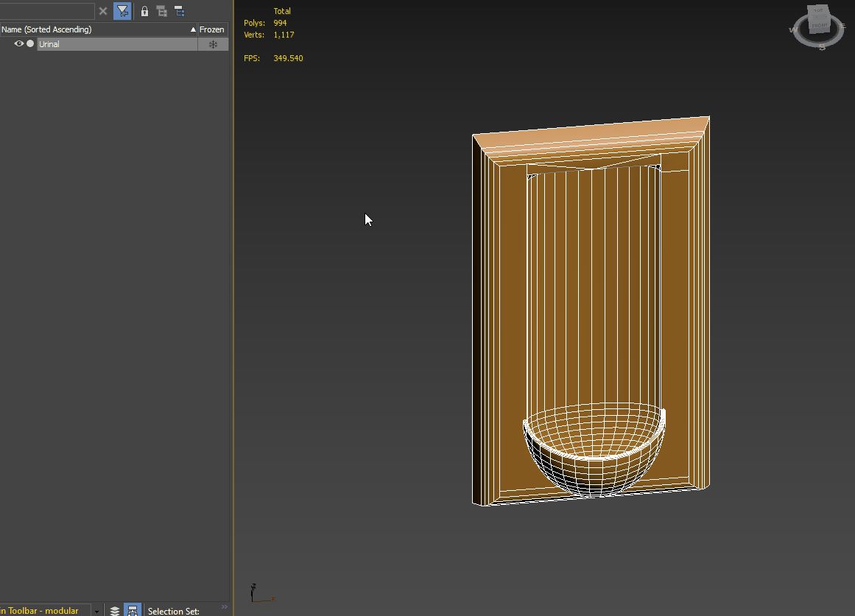Viewport: 855px width, 616px height.
Task: Select the sort by hierarchy icon
Action: (133, 611)
